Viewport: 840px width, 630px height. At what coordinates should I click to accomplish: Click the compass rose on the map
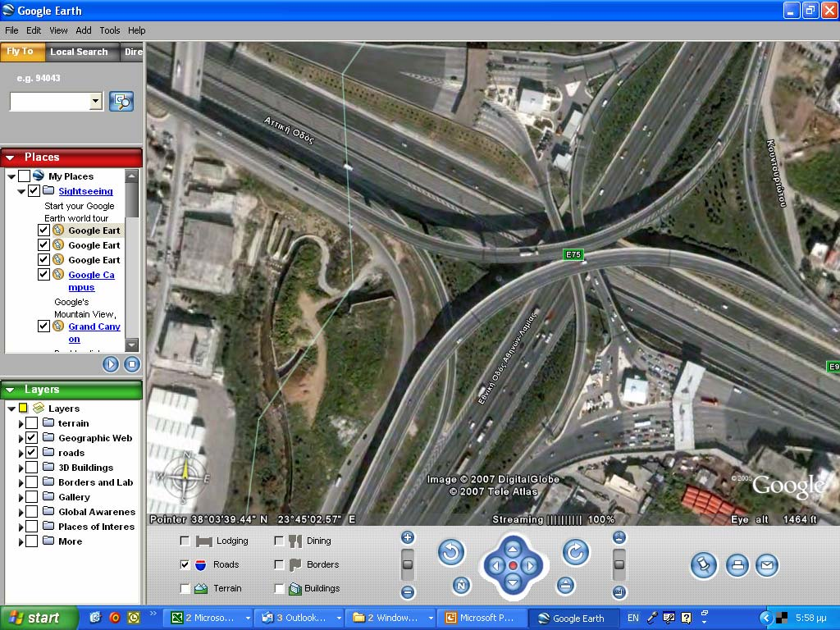(185, 477)
